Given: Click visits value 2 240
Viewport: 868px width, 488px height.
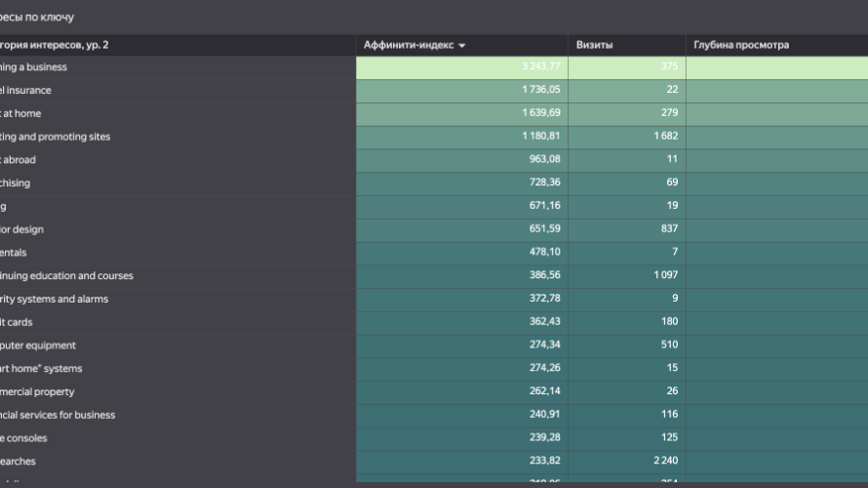Looking at the screenshot, I should point(665,462).
